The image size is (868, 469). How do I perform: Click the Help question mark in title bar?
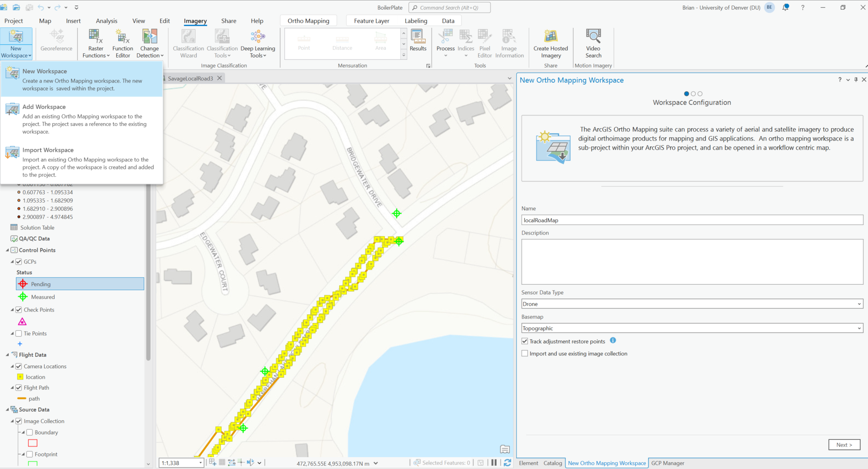pos(803,8)
